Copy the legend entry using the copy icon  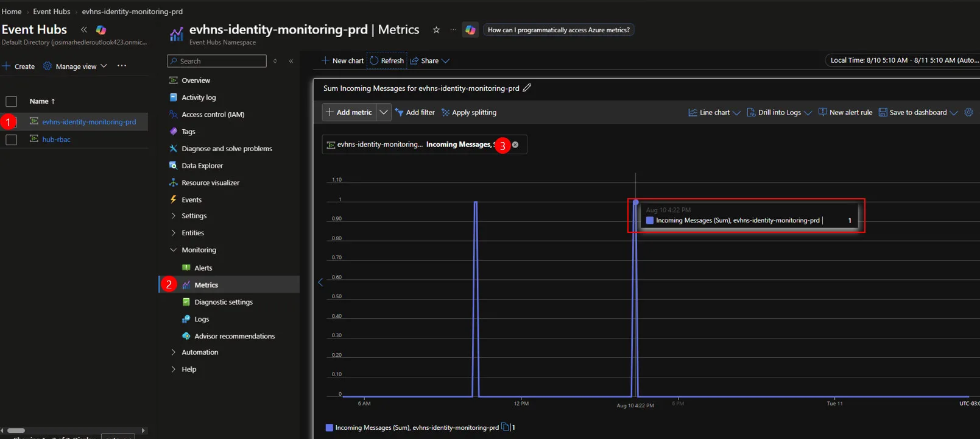click(x=505, y=427)
